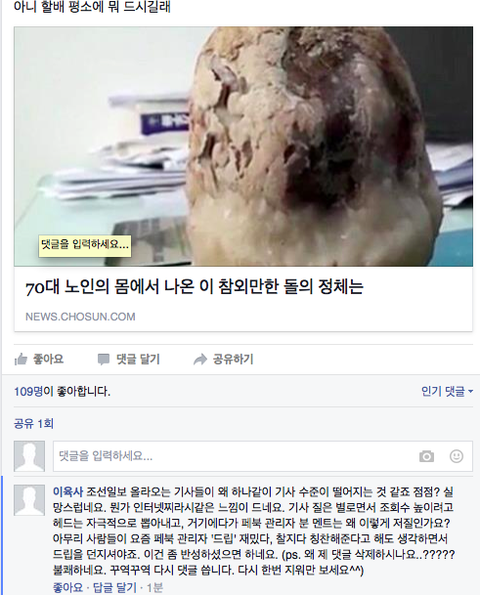Click the comment speech bubble icon
Viewport: 480px width, 595px height.
click(x=103, y=359)
